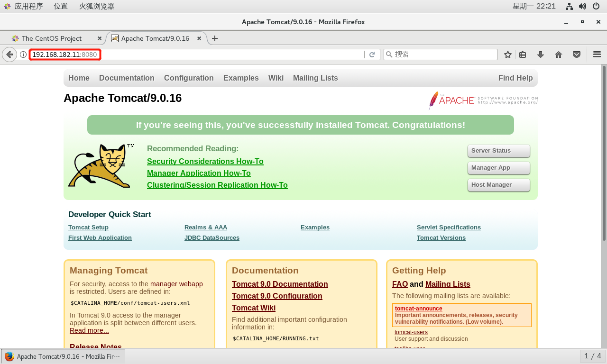
Task: Click Home in the Tomcat navigation bar
Action: [x=79, y=78]
